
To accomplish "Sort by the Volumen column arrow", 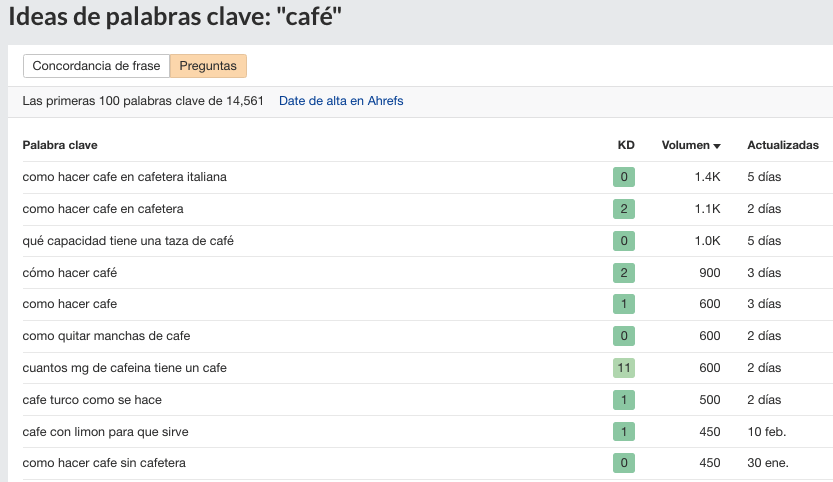I will point(717,146).
